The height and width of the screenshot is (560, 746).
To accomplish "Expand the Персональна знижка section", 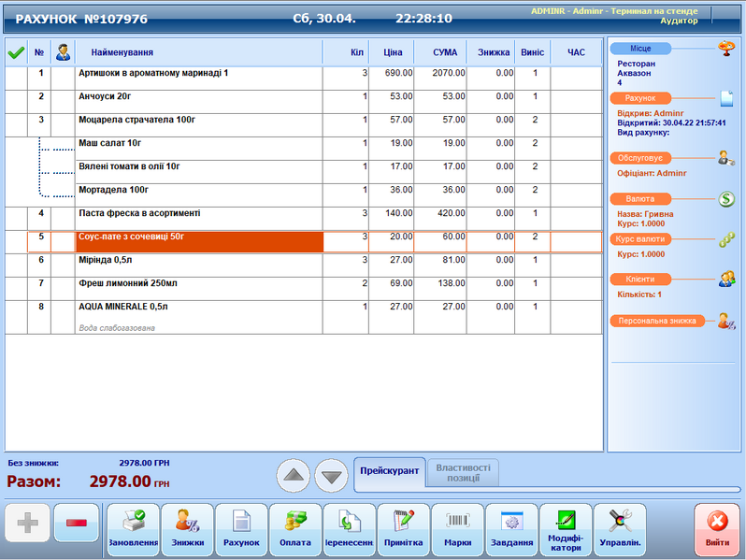I will tap(656, 321).
